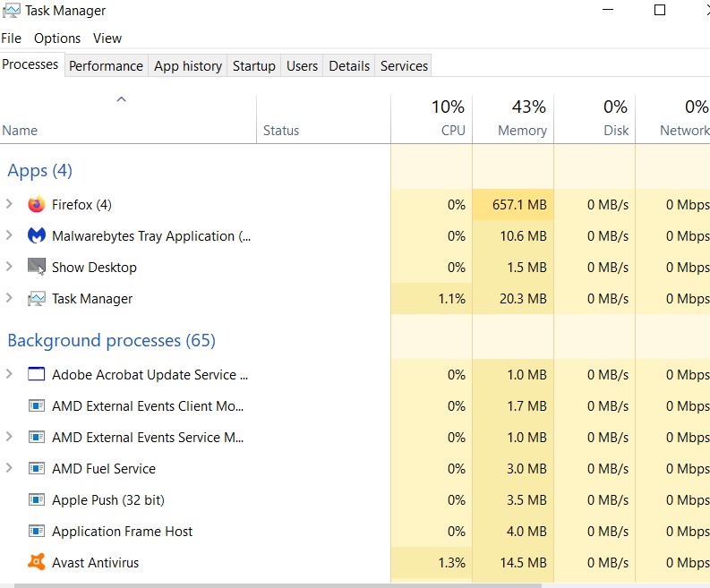Sort processes by Disk column

[595, 119]
